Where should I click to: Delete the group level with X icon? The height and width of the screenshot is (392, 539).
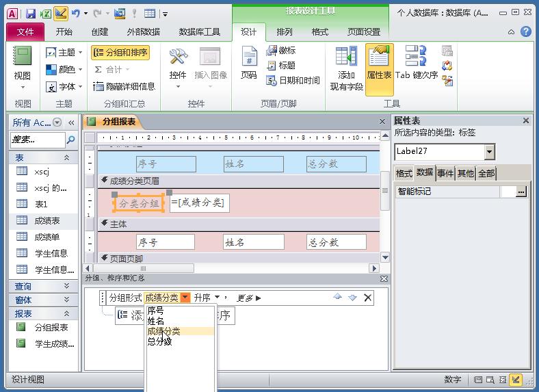367,298
